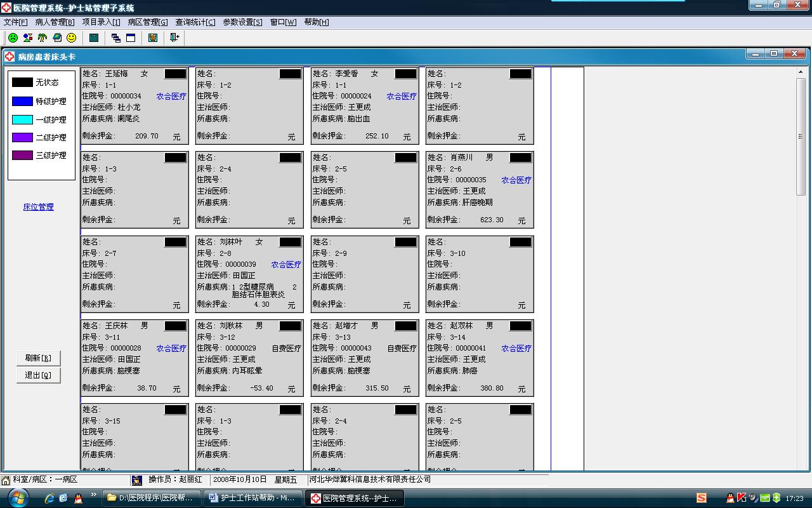Click the empty bed card numbered 2-9
The image size is (812, 508).
[x=365, y=274]
